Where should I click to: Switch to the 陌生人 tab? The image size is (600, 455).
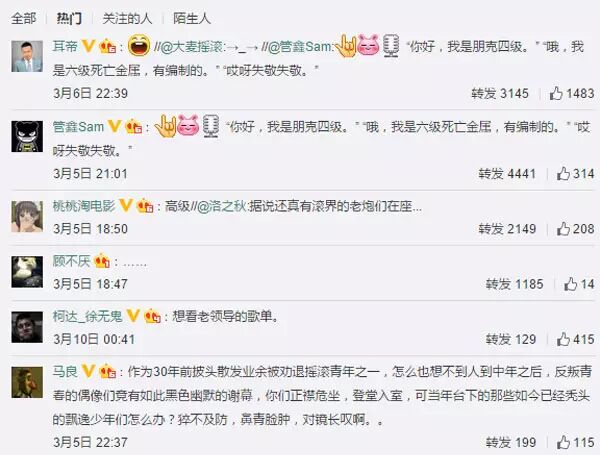[x=192, y=18]
